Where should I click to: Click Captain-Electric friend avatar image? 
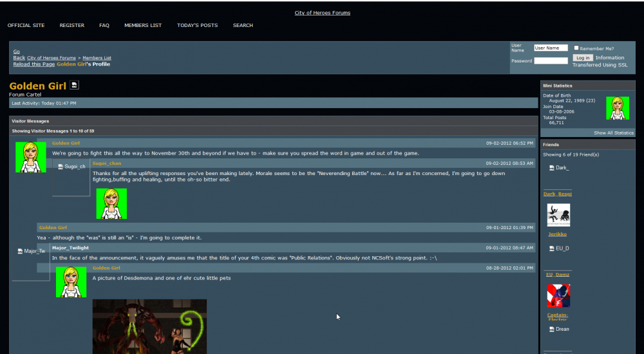(x=558, y=295)
